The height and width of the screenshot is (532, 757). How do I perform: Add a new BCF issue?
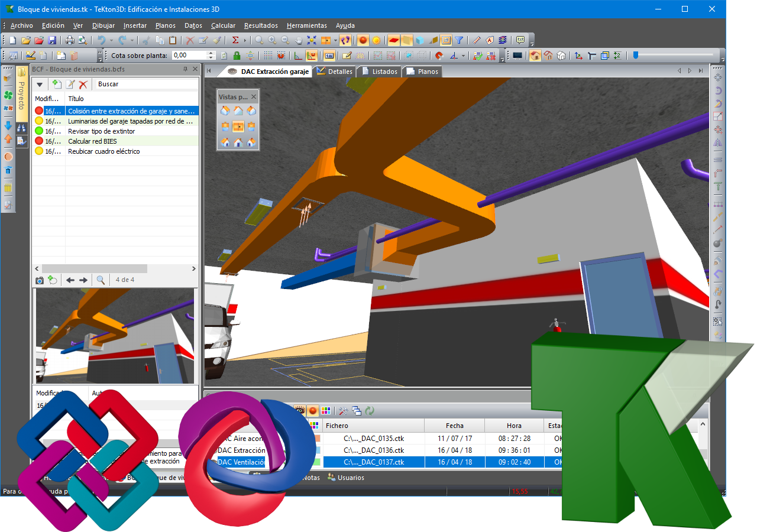tap(57, 85)
